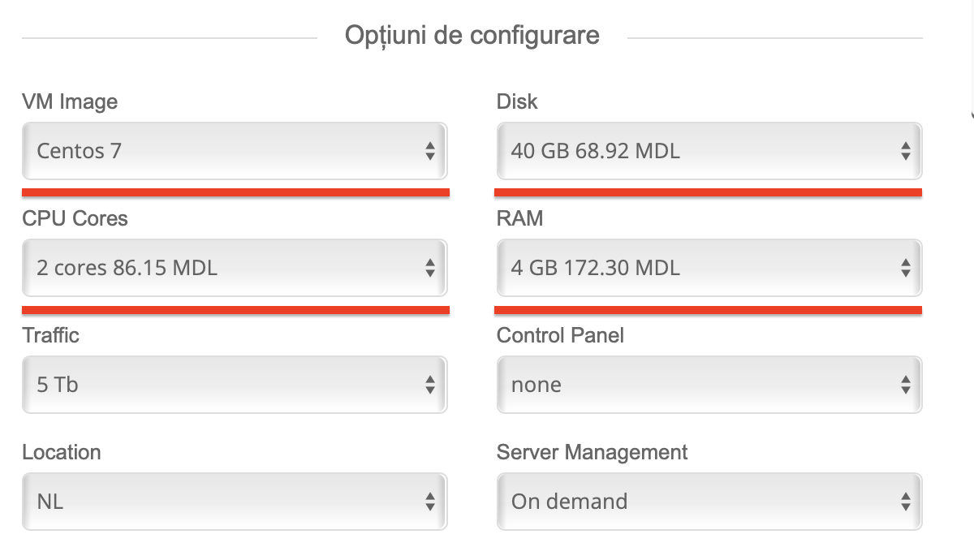This screenshot has height=560, width=974.
Task: Click the "CPU Cores" field label
Action: pos(75,218)
